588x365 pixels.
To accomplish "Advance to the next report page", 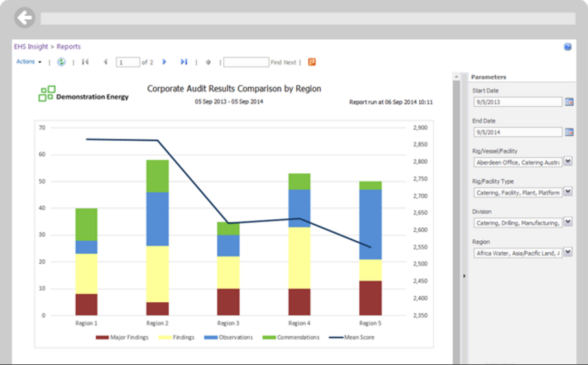I will coord(164,62).
